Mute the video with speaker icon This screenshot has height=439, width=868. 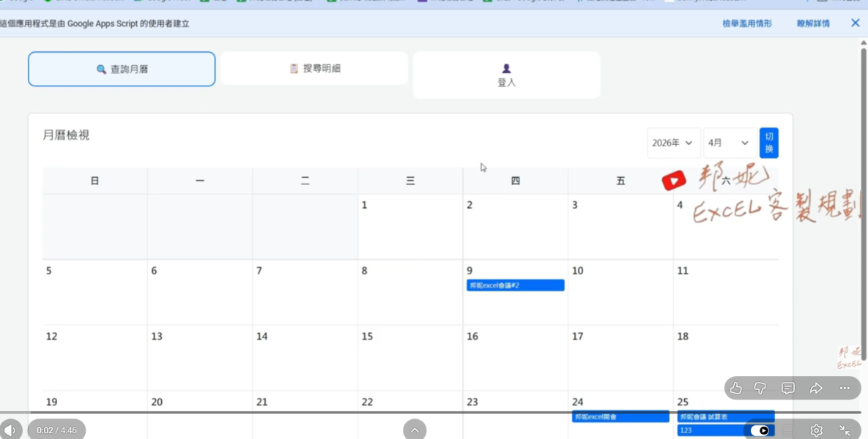click(10, 429)
